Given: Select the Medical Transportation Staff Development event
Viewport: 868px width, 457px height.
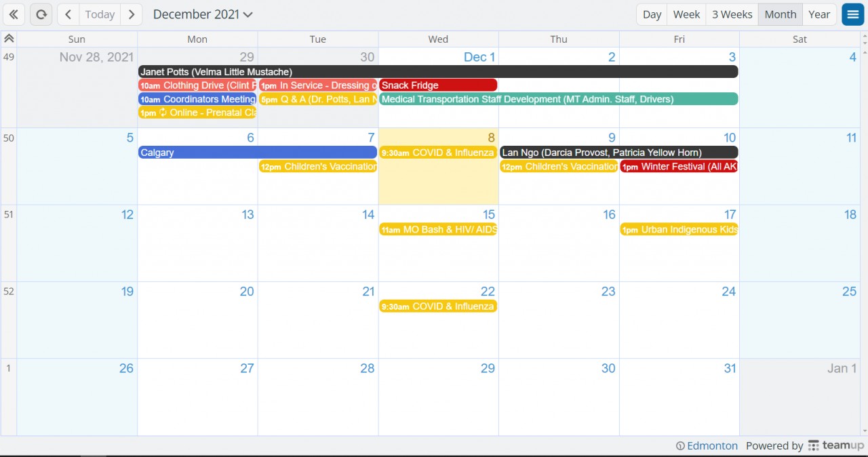Looking at the screenshot, I should [558, 99].
